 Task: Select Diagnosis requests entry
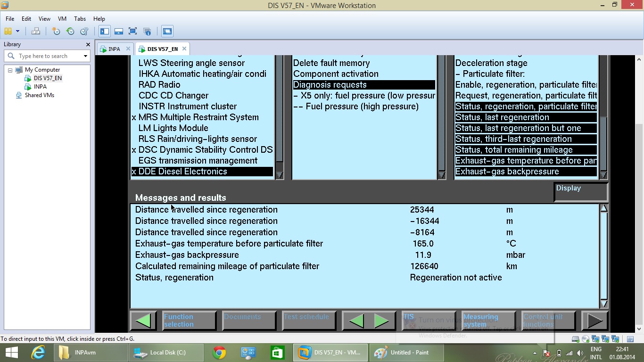click(x=364, y=85)
